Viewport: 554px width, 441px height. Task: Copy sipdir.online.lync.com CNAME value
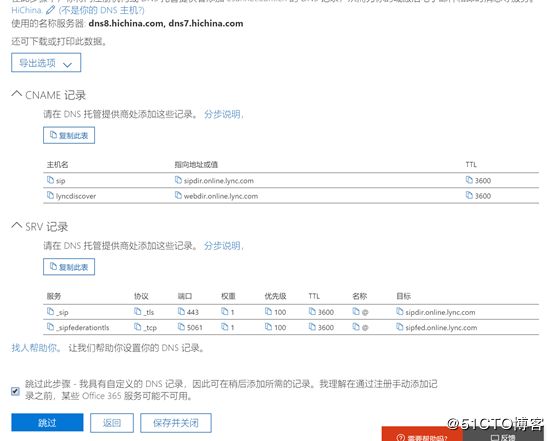coord(178,180)
